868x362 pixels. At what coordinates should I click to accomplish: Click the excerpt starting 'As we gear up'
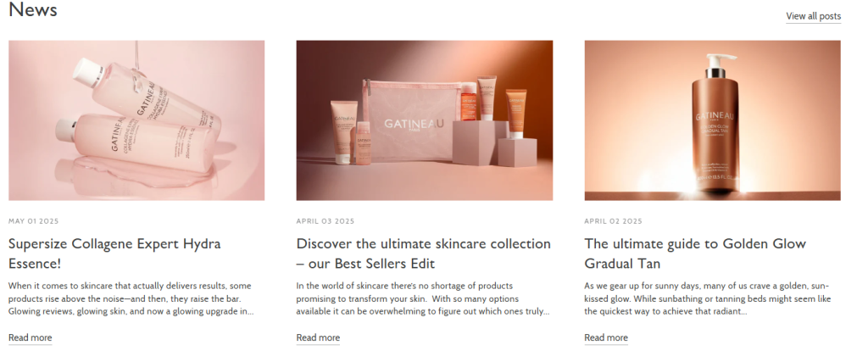(x=708, y=299)
